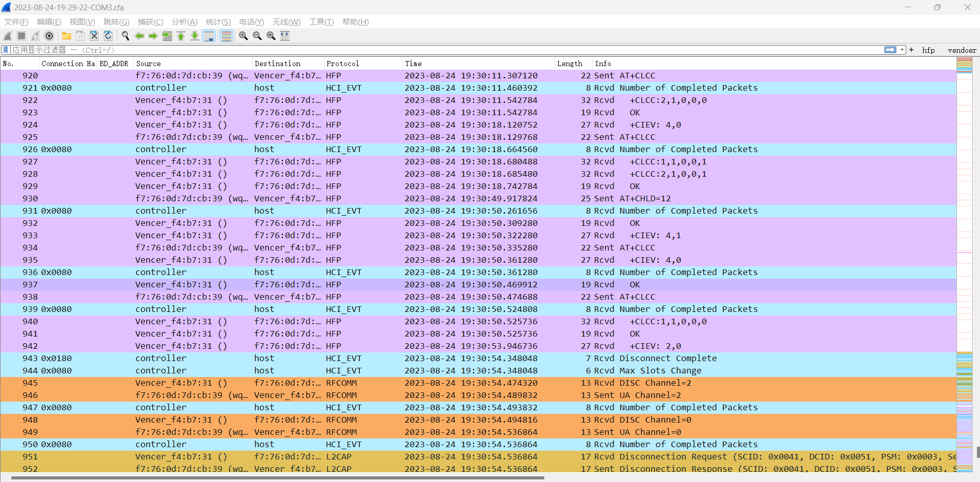This screenshot has width=980, height=482.
Task: Open the 编辑(E) menu
Action: [x=49, y=22]
